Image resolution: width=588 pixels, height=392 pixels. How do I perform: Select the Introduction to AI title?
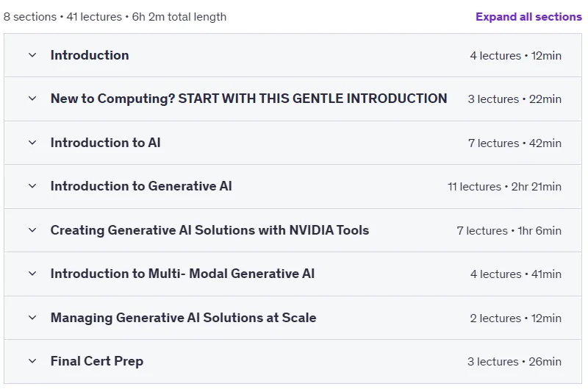tap(105, 143)
